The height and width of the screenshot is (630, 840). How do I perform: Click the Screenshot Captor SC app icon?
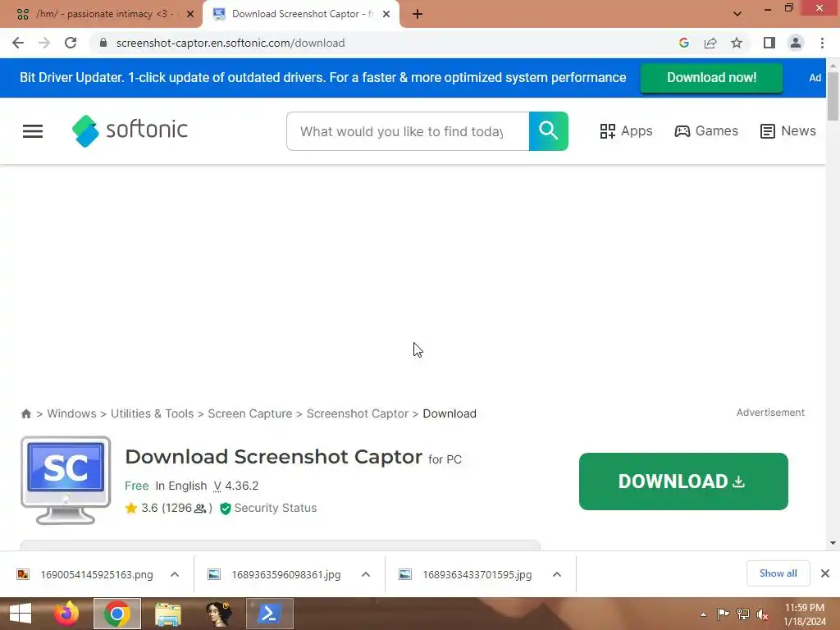click(66, 480)
